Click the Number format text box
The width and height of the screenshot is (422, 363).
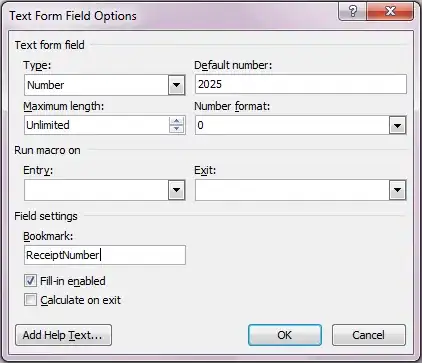[x=292, y=125]
